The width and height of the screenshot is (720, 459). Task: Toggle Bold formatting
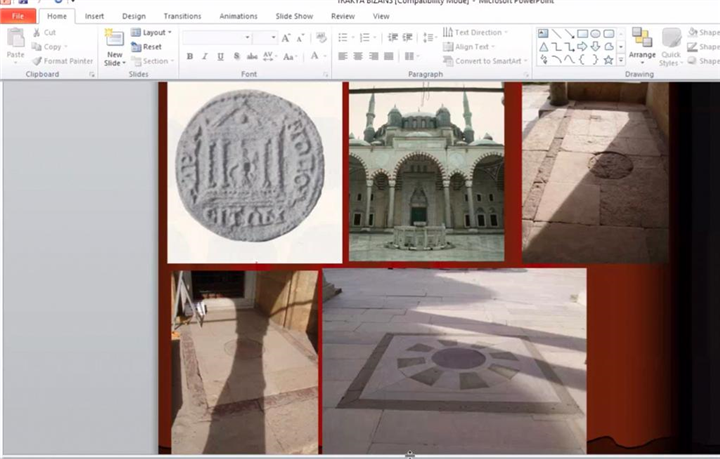click(x=190, y=56)
